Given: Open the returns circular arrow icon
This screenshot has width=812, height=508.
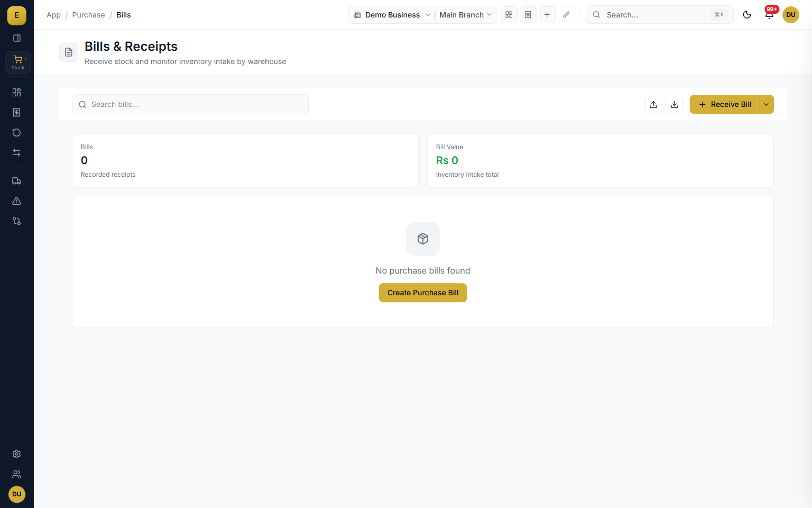Looking at the screenshot, I should [x=17, y=133].
